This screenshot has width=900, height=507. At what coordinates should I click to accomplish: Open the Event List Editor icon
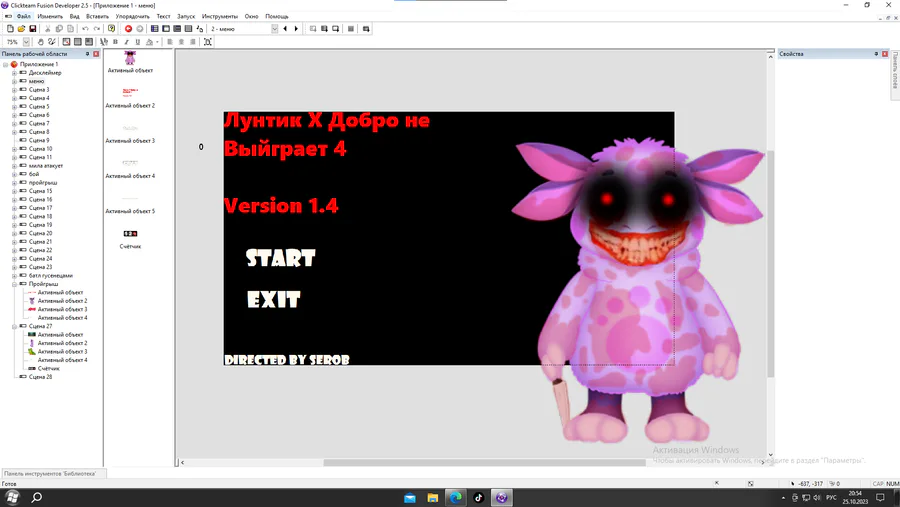(x=188, y=29)
